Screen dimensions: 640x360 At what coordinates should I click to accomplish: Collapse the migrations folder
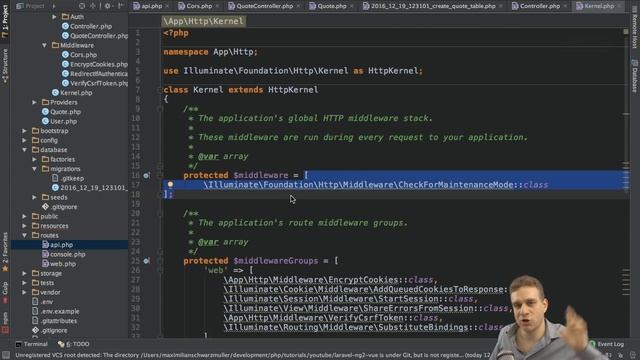coord(35,169)
